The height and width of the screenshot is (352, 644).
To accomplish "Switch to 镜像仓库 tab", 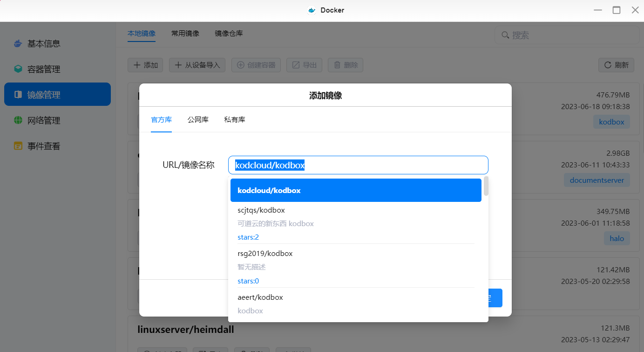I will coord(229,34).
